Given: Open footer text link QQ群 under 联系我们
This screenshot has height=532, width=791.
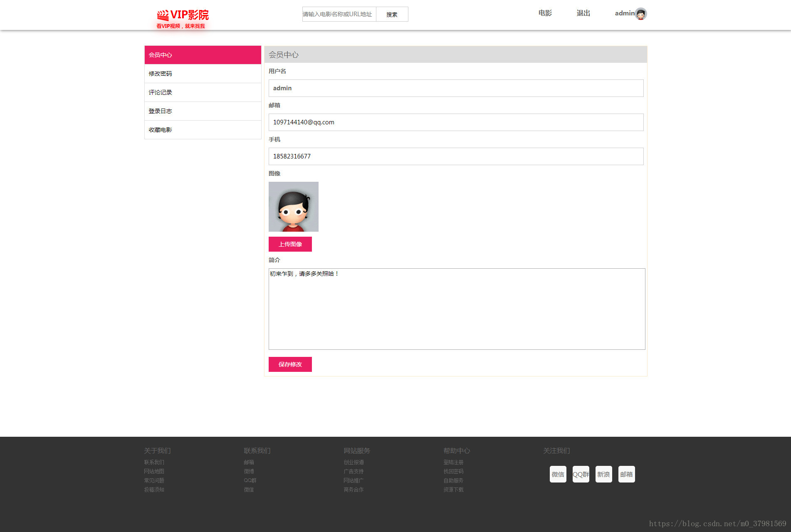Looking at the screenshot, I should pos(250,480).
